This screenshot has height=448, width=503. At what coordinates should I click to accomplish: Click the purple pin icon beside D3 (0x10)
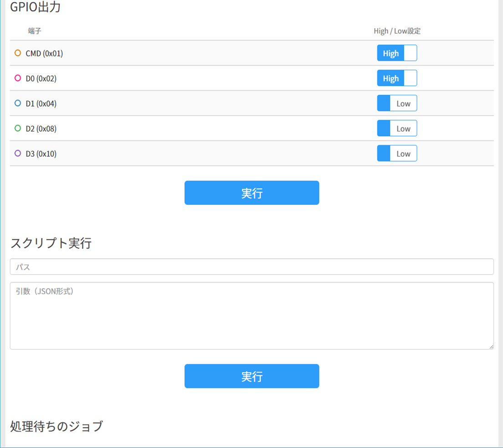click(17, 153)
